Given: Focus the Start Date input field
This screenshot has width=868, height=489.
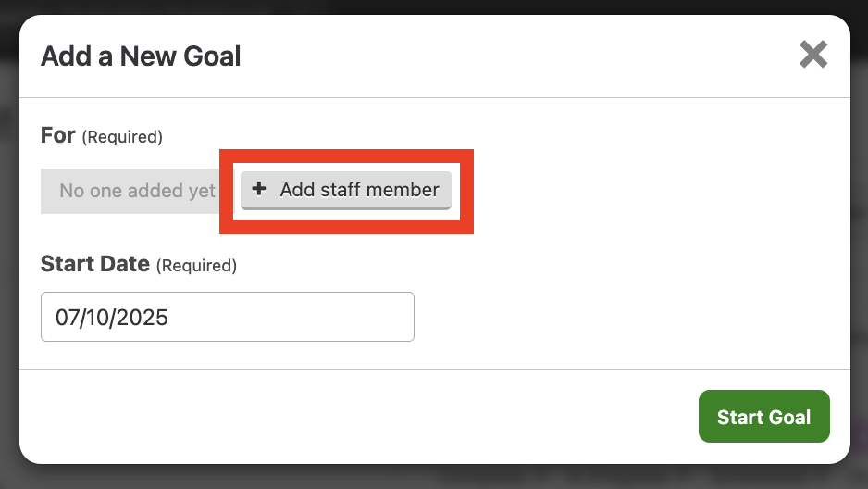Looking at the screenshot, I should 228,317.
